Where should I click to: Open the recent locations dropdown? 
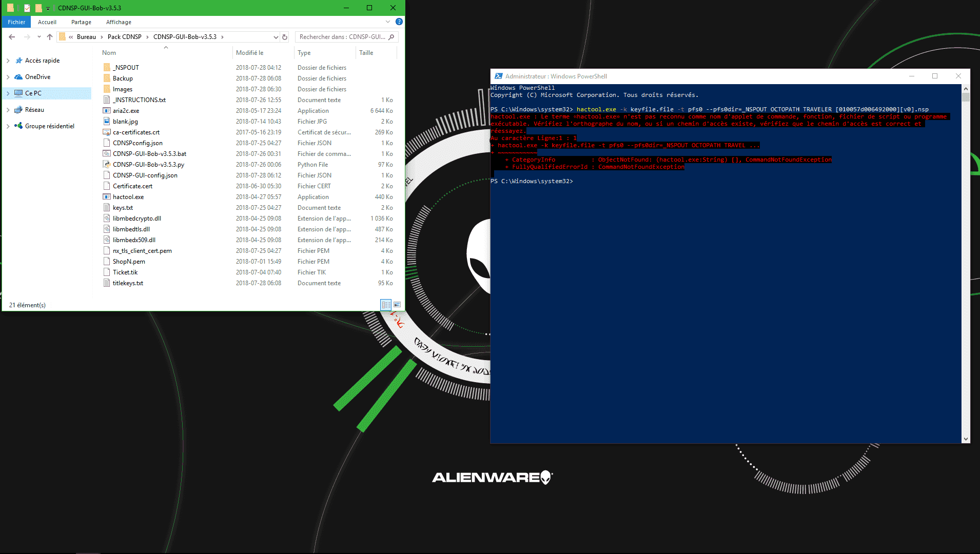(x=39, y=37)
